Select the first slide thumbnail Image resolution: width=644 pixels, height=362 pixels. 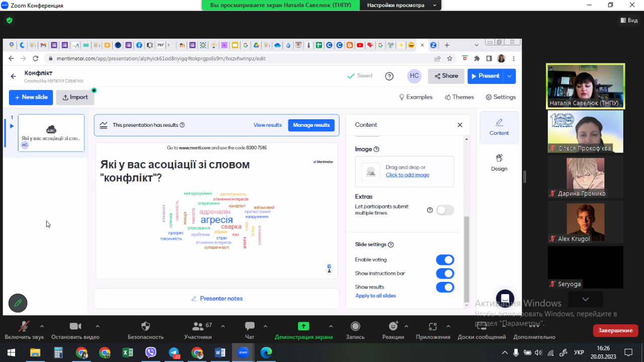(x=51, y=133)
